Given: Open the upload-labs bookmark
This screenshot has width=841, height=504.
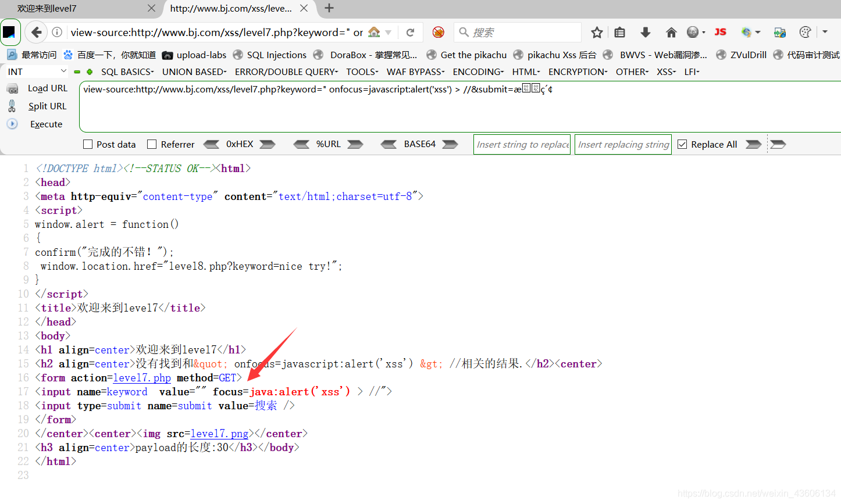Looking at the screenshot, I should pyautogui.click(x=194, y=55).
